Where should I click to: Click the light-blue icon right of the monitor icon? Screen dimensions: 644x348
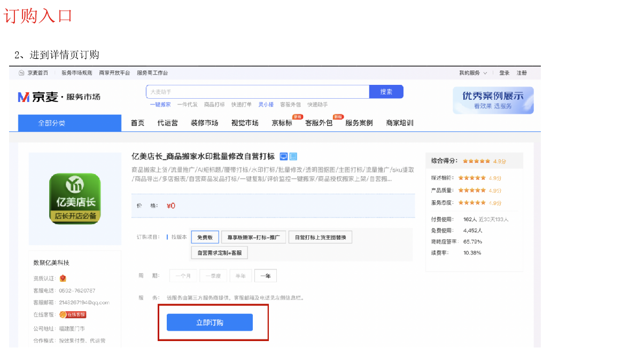point(293,156)
